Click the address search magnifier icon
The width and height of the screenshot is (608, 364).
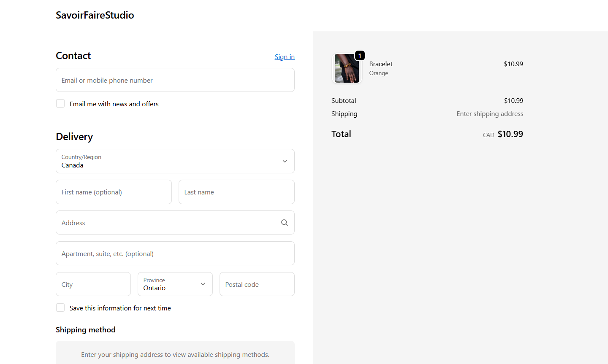tap(285, 223)
